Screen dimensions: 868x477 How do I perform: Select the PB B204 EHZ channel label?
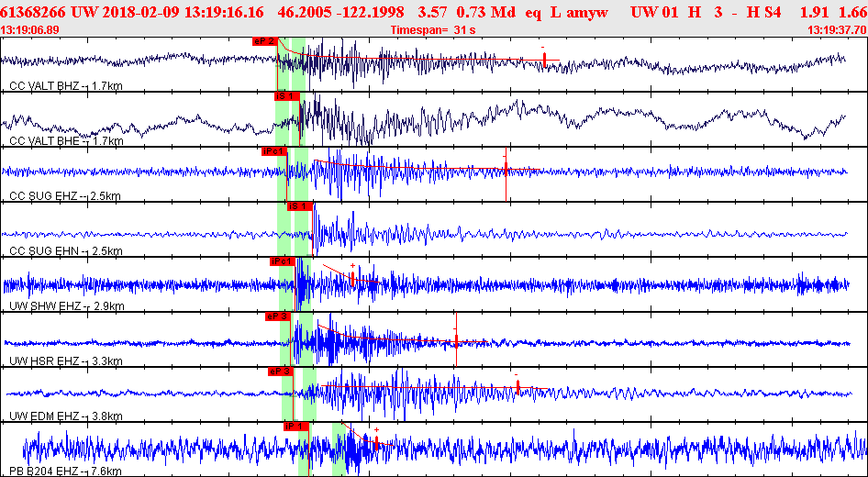65,471
